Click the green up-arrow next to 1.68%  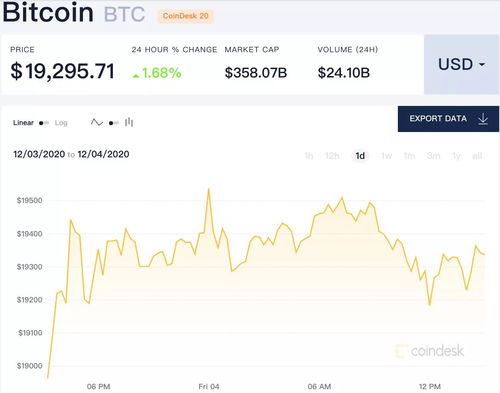(136, 76)
